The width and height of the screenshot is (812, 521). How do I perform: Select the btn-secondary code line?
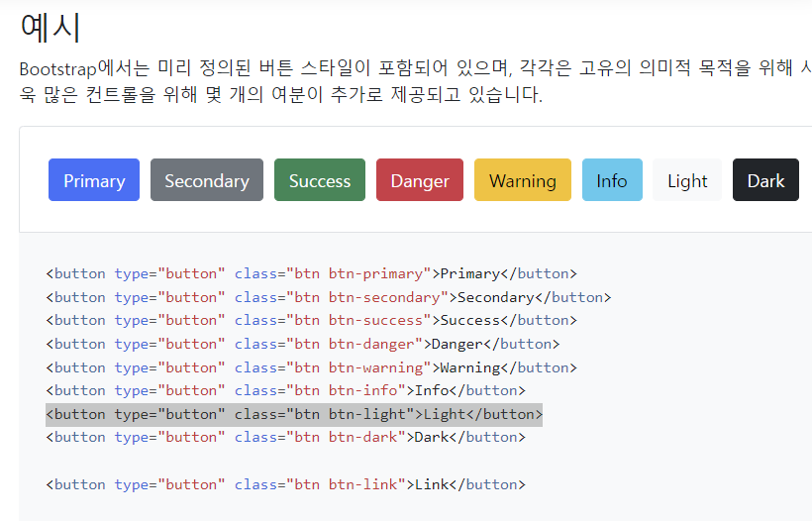point(329,297)
